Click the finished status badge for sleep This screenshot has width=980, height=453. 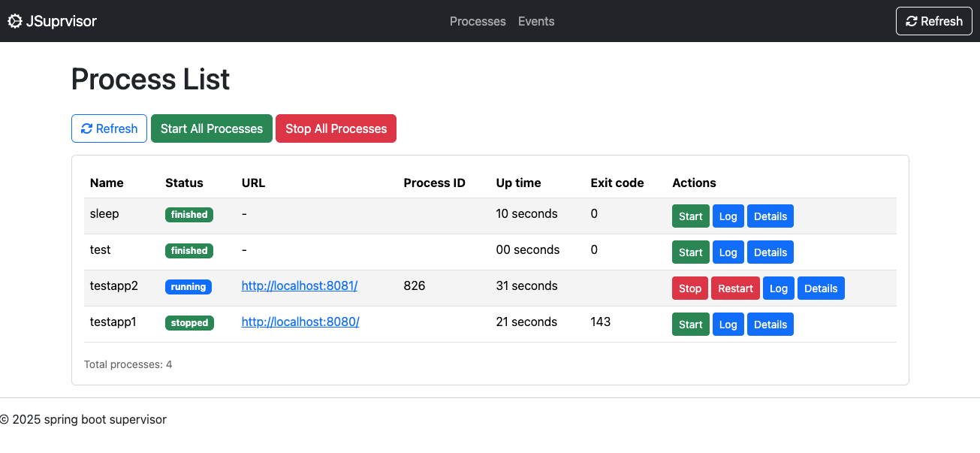188,214
